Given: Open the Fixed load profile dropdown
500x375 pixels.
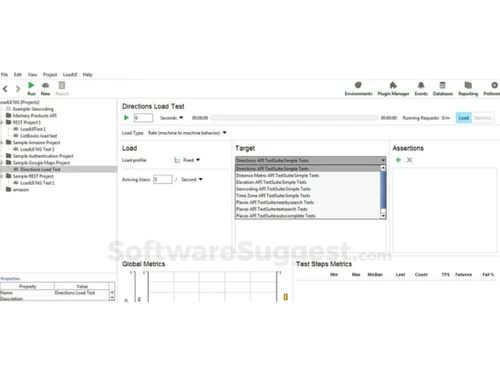Looking at the screenshot, I should 191,160.
